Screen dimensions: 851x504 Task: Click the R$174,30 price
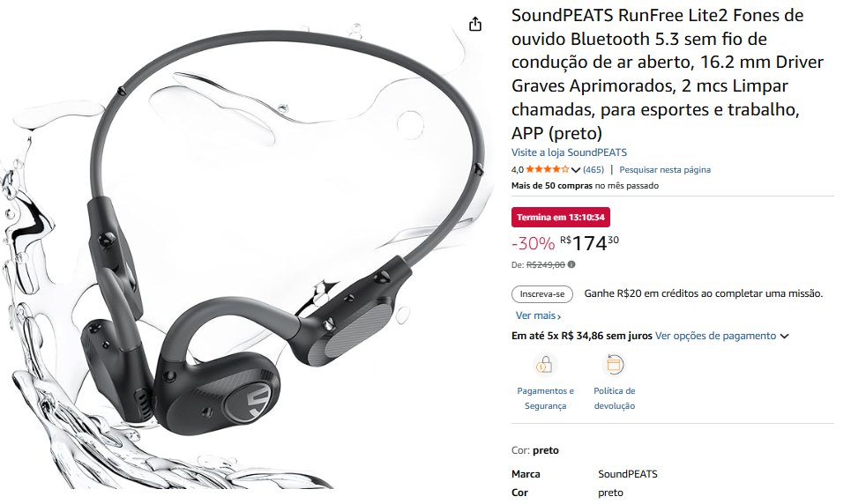(589, 243)
